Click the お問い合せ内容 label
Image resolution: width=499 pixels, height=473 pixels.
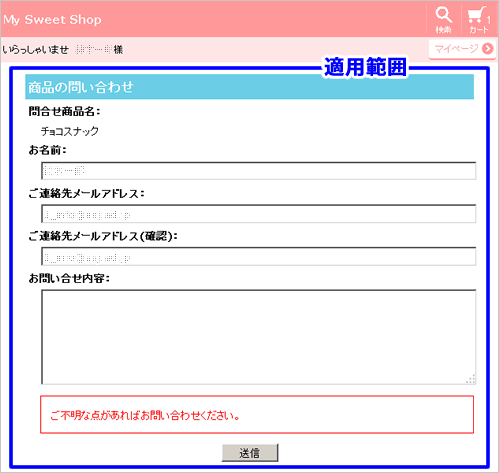[x=69, y=278]
